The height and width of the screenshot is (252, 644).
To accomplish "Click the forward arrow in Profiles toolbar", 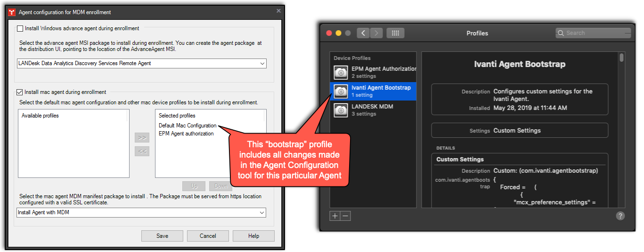I will click(376, 33).
